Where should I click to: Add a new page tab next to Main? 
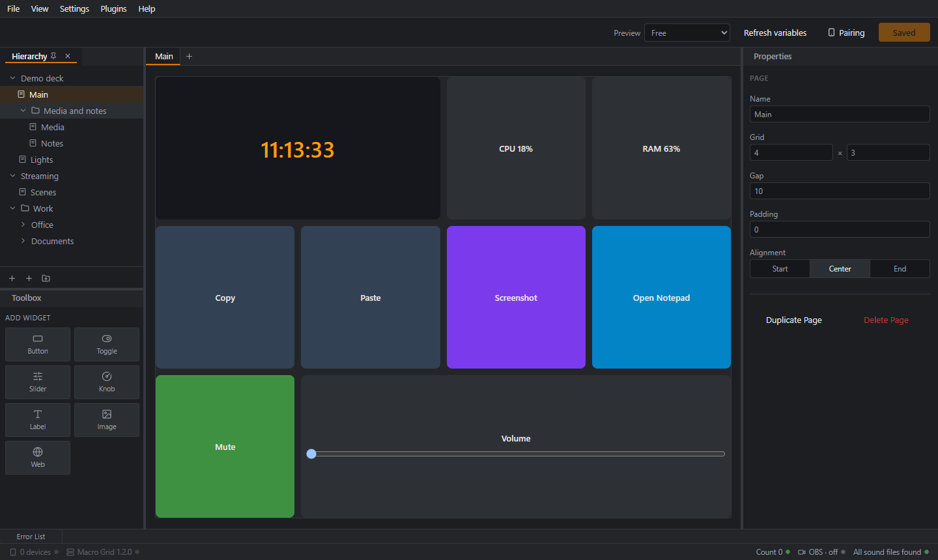click(189, 56)
